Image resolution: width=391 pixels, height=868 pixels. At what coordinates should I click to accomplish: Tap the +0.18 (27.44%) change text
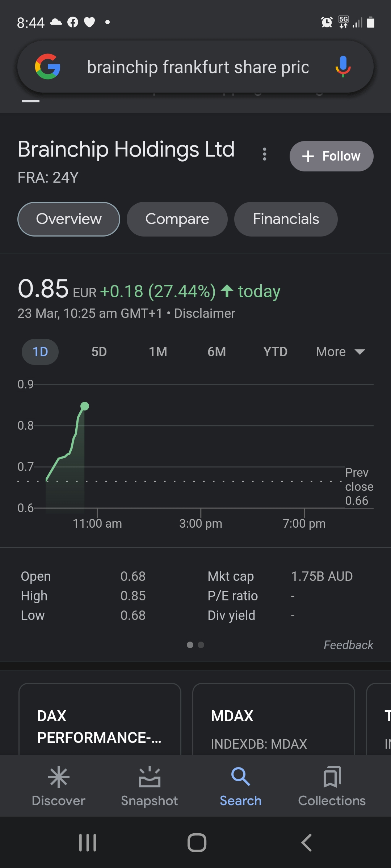point(158,292)
